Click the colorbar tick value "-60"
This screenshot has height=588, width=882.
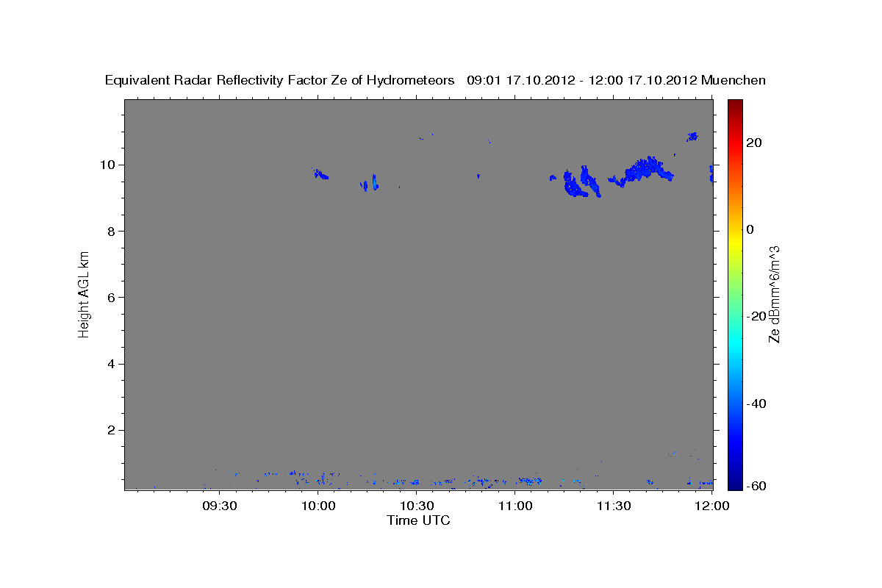(x=756, y=487)
